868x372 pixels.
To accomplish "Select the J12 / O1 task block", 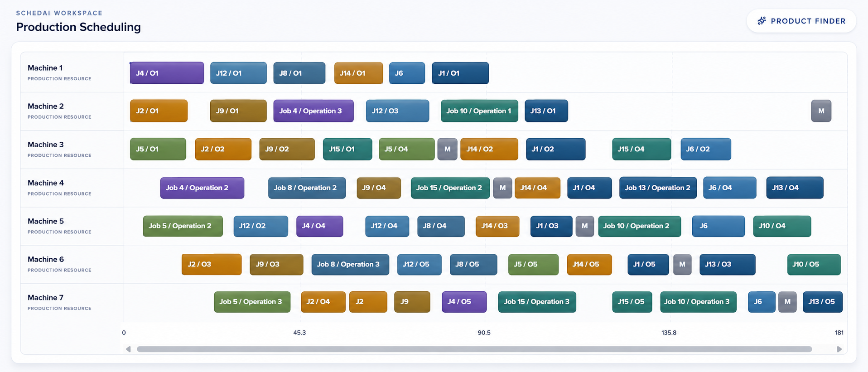I will (238, 73).
